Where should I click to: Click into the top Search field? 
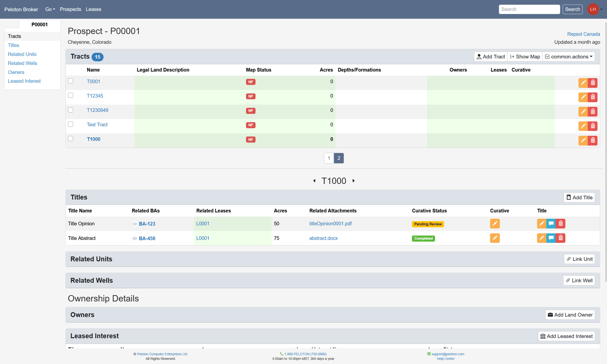(529, 9)
